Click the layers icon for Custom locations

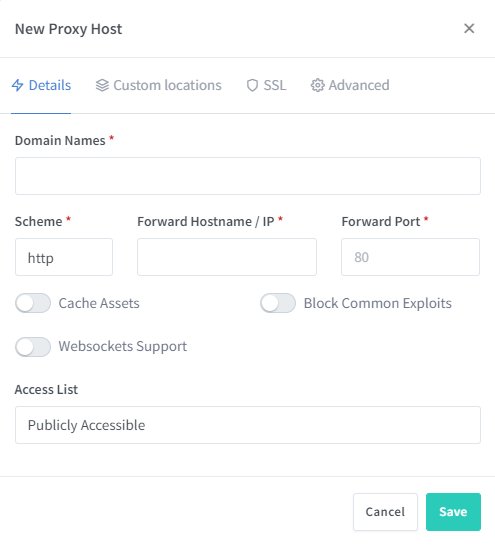pos(102,85)
